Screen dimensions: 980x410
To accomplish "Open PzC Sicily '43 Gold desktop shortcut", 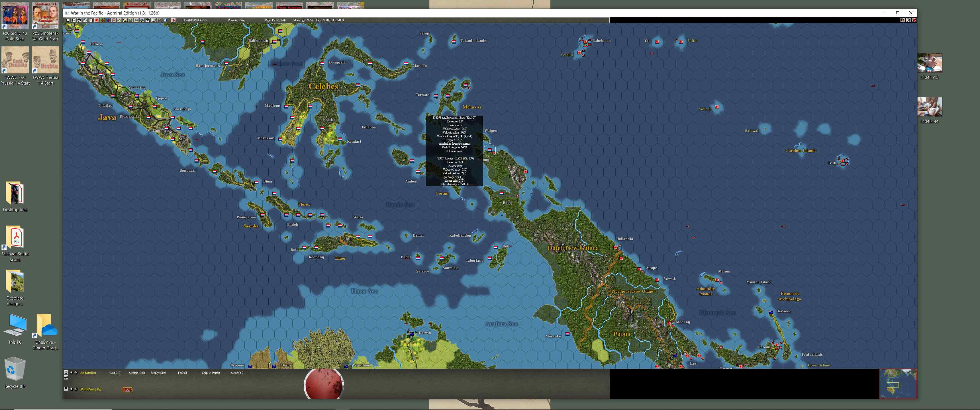I will click(x=15, y=22).
